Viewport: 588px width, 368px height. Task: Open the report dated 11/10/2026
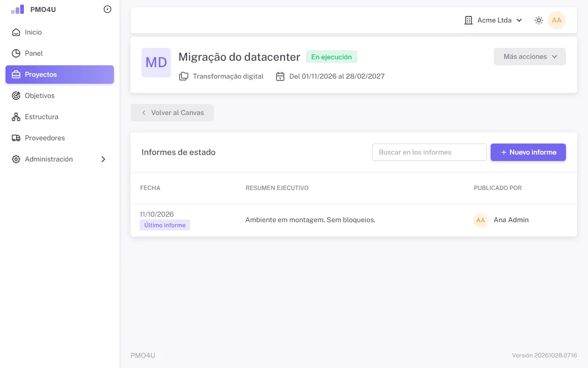157,214
